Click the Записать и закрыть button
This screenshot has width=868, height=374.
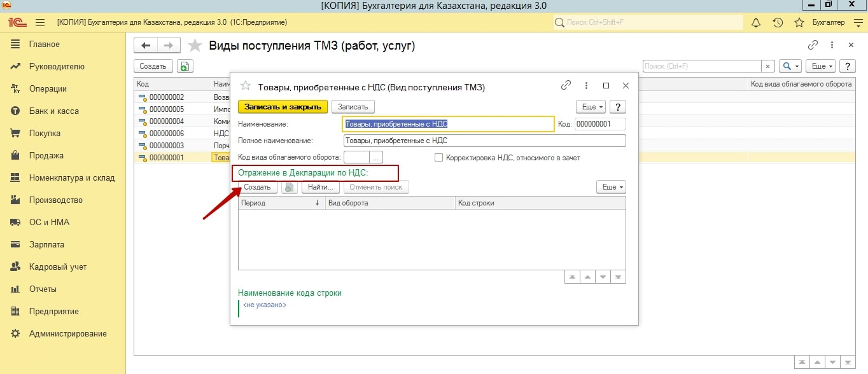click(283, 107)
